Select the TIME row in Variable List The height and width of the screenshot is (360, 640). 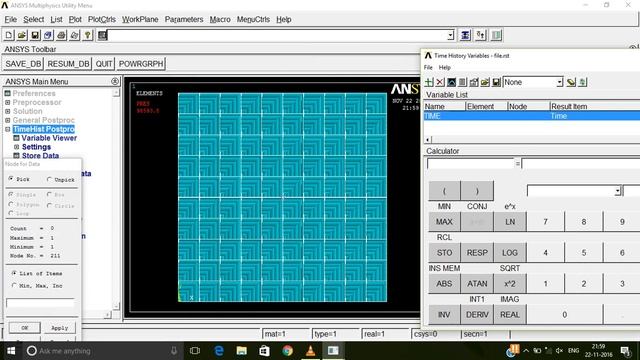point(532,116)
